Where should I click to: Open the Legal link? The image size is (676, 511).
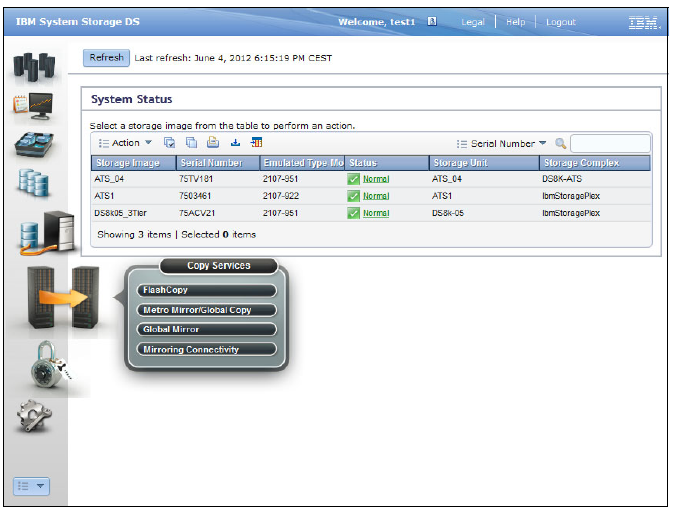pos(473,22)
